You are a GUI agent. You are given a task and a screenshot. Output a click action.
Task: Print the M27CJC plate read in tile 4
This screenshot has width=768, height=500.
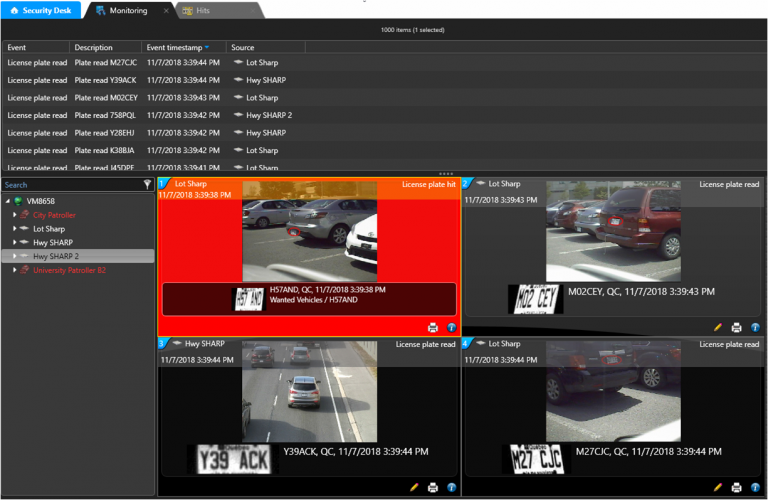click(737, 487)
